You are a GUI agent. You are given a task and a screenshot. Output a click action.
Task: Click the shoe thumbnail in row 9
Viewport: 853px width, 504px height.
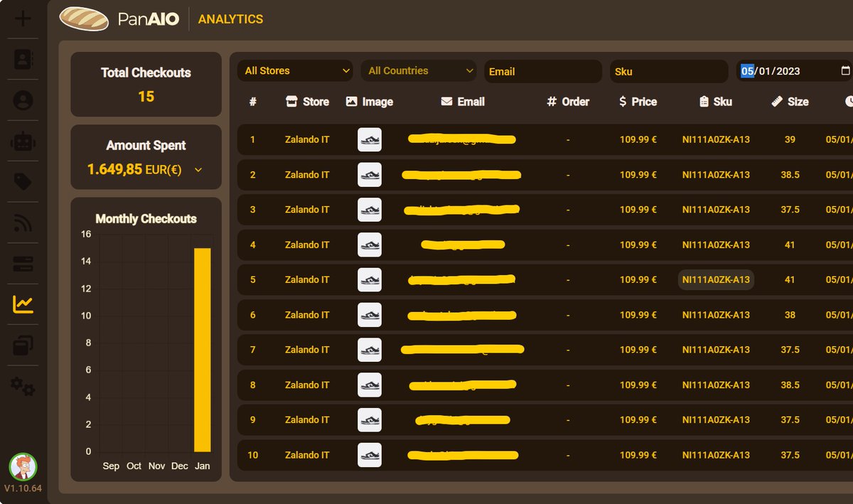(x=370, y=419)
